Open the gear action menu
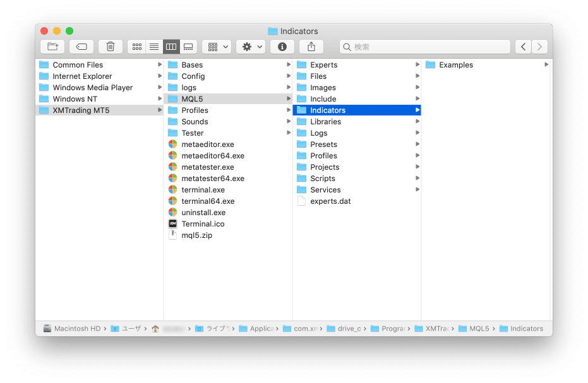The image size is (588, 383). click(x=251, y=47)
